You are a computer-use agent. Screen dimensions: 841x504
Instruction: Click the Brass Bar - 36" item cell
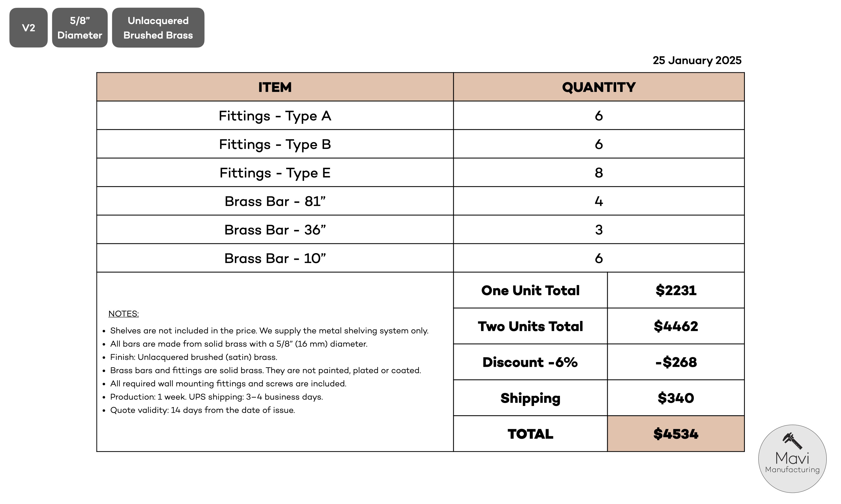tap(275, 230)
